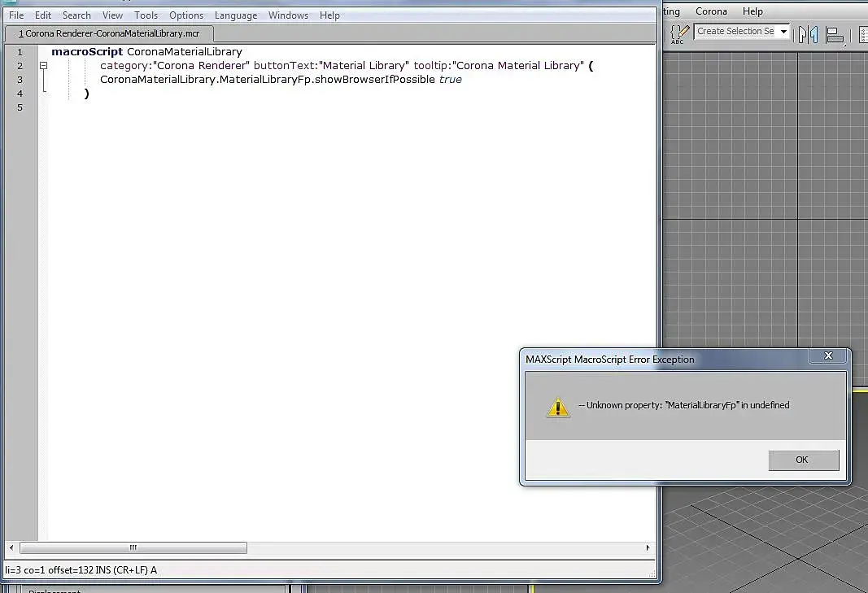Click the closing parenthesis on line 4
The image size is (868, 593).
coord(86,94)
